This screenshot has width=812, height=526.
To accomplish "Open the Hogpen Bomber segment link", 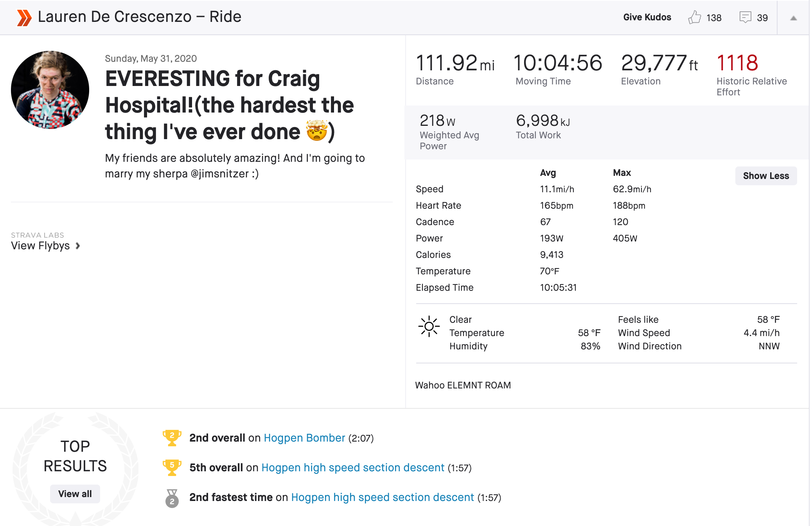I will 304,438.
